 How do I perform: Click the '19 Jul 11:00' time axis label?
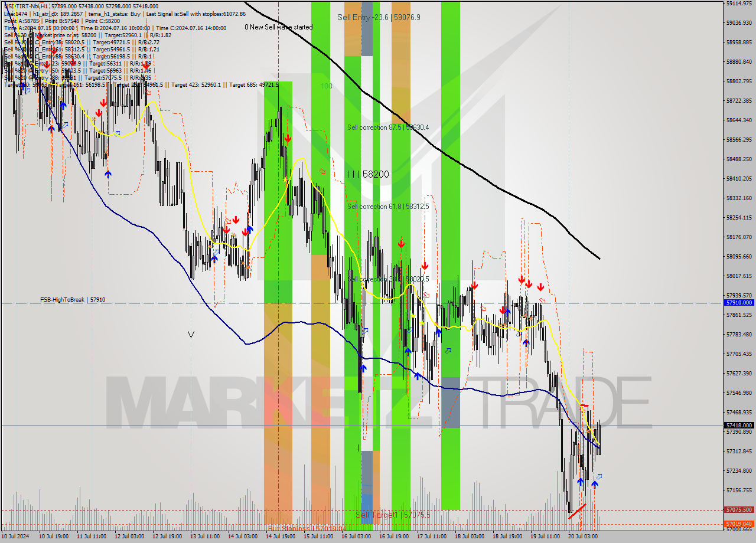545,537
